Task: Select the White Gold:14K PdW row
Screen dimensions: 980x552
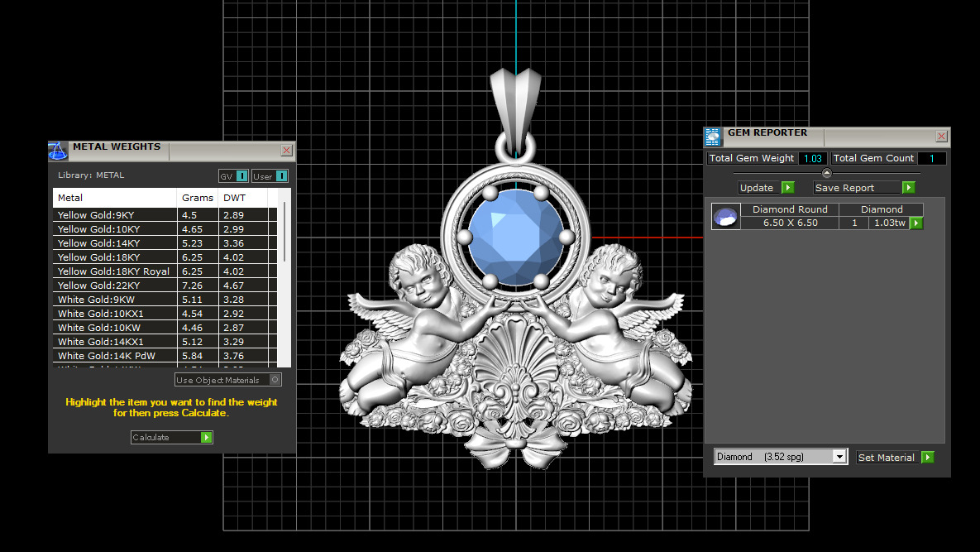Action: [x=165, y=356]
